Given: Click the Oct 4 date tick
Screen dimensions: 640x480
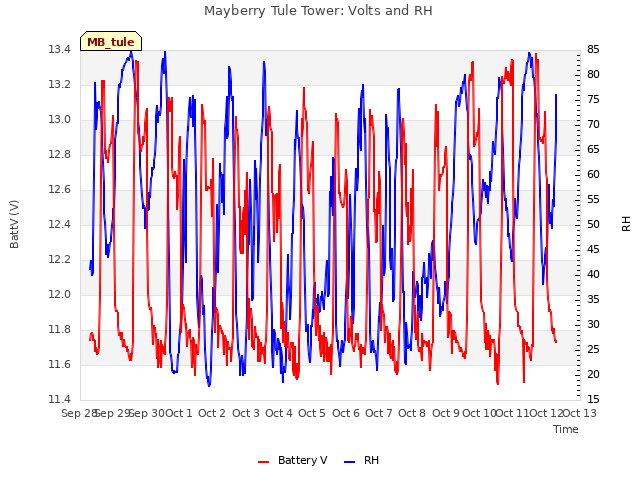Looking at the screenshot, I should click(279, 413).
